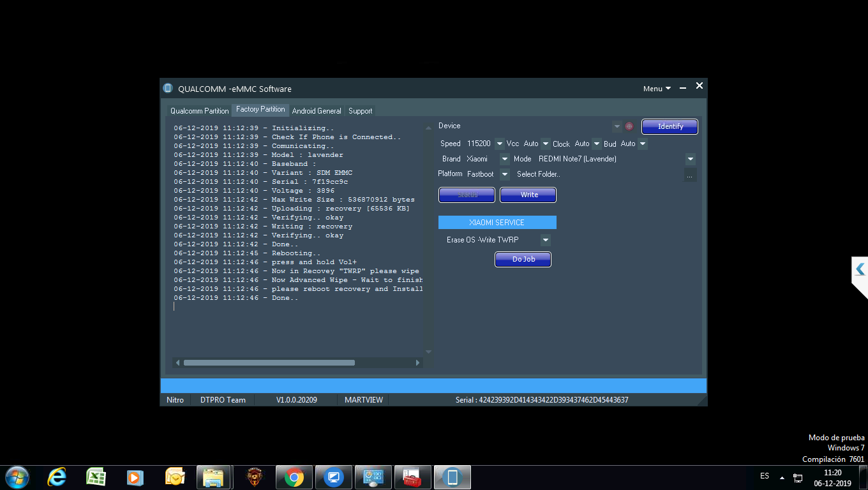Viewport: 868px width, 490px height.
Task: Click the blue chevron on the side panel tab
Action: coord(860,269)
